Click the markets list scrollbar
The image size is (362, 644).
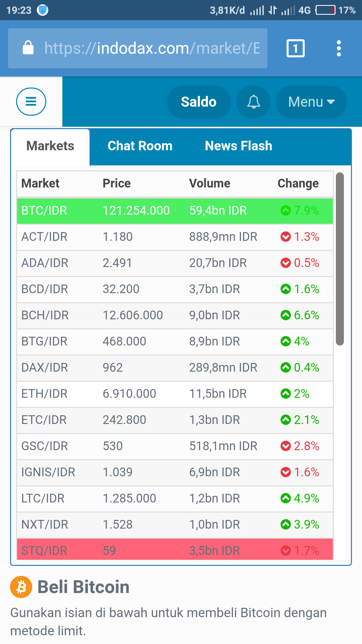340,258
